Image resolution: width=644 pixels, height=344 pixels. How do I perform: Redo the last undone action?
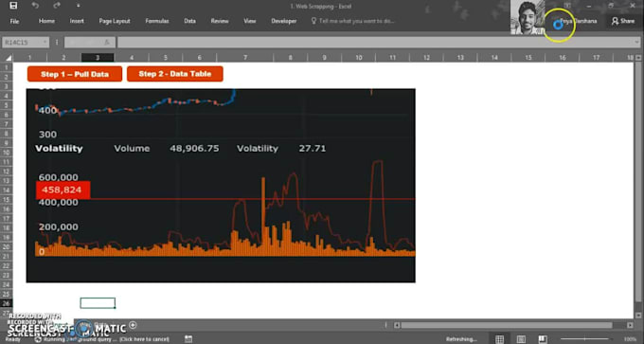click(x=57, y=6)
